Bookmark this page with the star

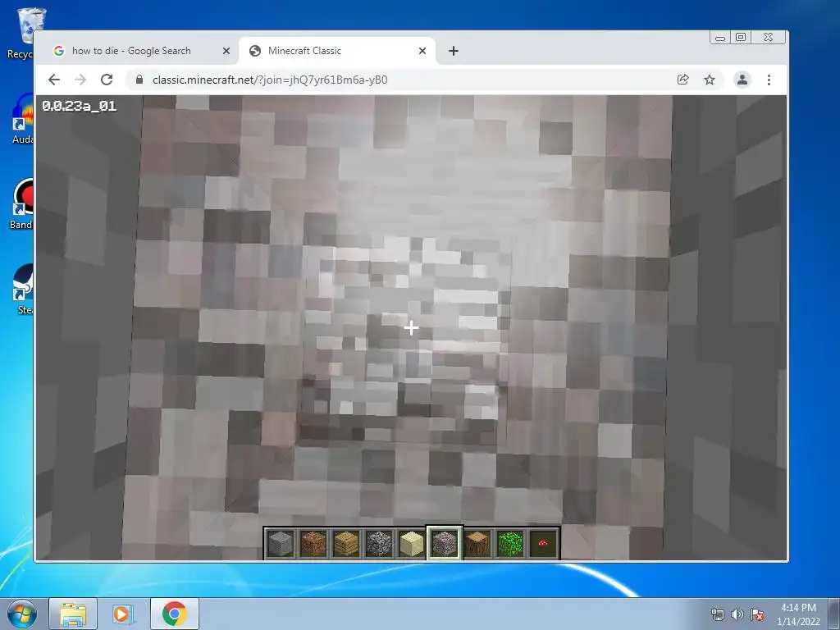click(x=710, y=80)
